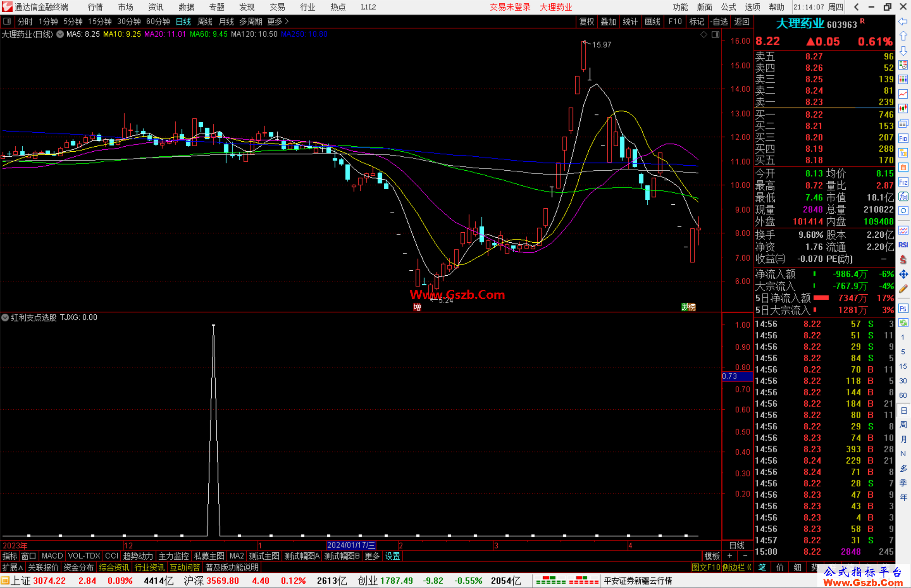Viewport: 911px width, 588px height.
Task: Click the diamond icon at chart top right
Action: tap(703, 35)
